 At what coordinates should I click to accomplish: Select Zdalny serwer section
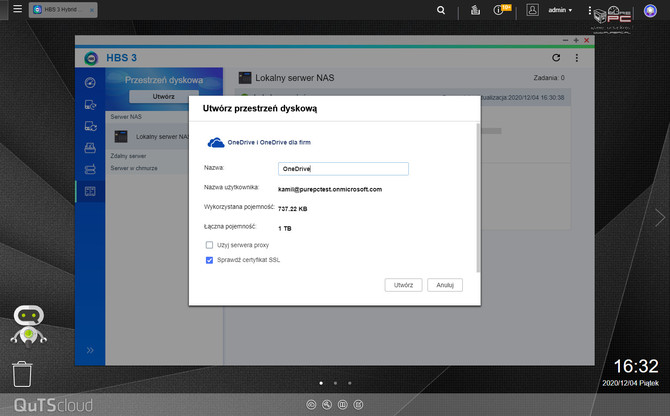pos(128,156)
